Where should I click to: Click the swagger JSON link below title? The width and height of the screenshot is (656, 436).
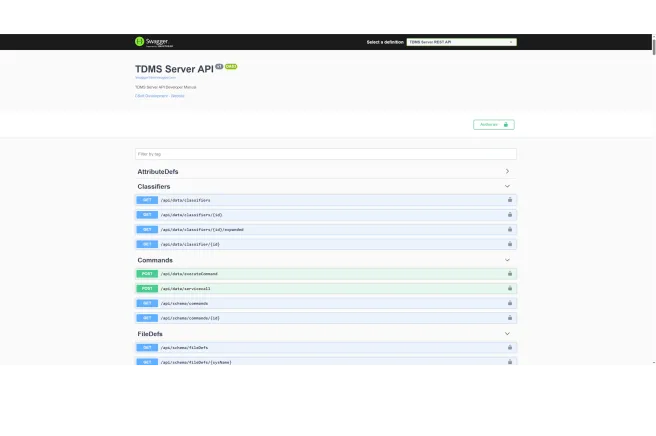click(155, 78)
